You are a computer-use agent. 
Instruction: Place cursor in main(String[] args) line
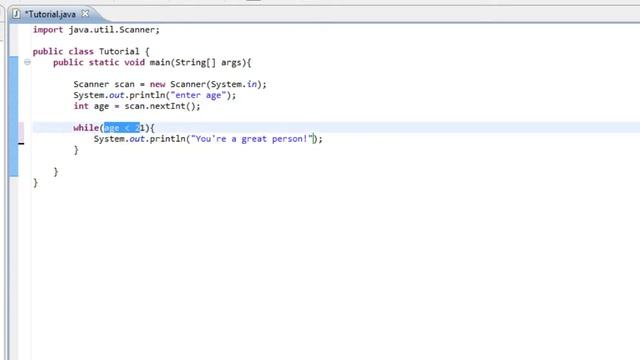coord(152,62)
